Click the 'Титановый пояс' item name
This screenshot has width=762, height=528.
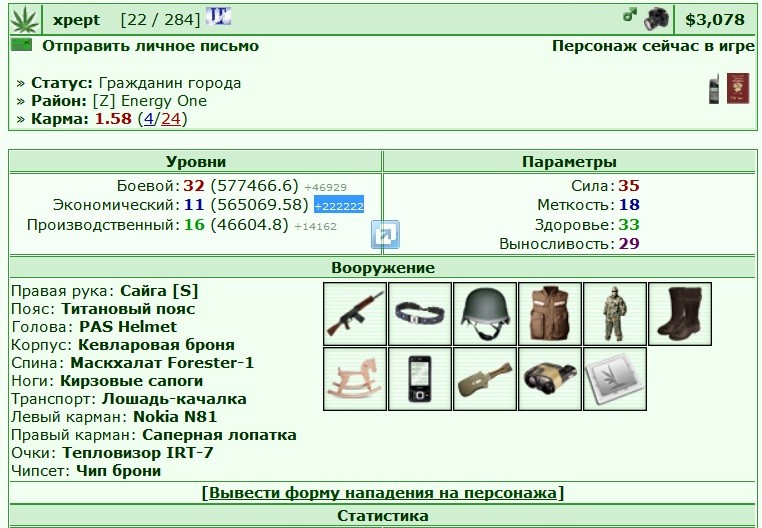tap(128, 309)
